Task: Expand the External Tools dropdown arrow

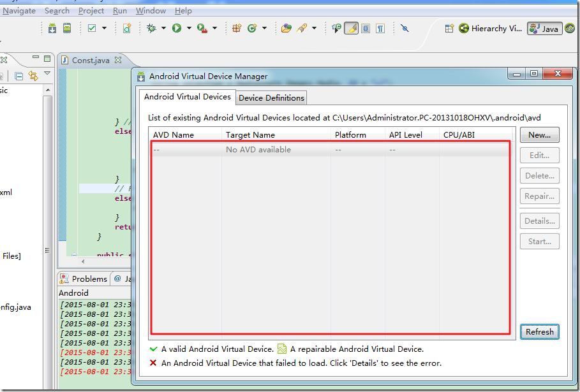Action: click(214, 28)
